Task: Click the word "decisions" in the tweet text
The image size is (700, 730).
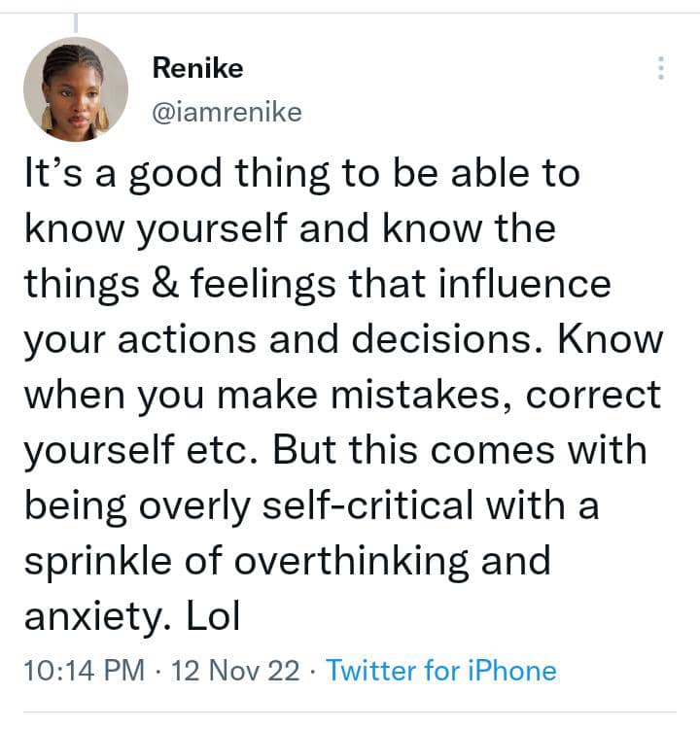Action: (x=456, y=340)
